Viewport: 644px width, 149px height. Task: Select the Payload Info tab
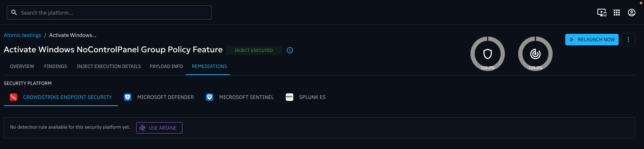(166, 66)
